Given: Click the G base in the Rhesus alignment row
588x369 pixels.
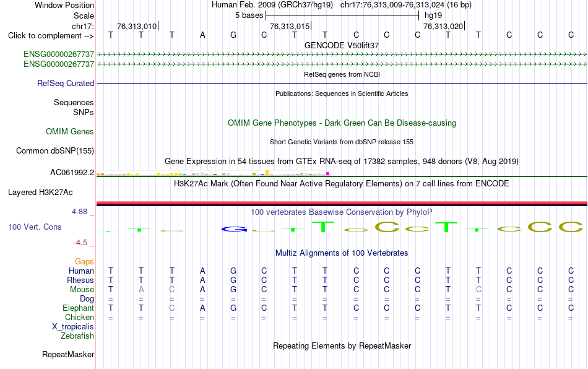Looking at the screenshot, I should [233, 280].
